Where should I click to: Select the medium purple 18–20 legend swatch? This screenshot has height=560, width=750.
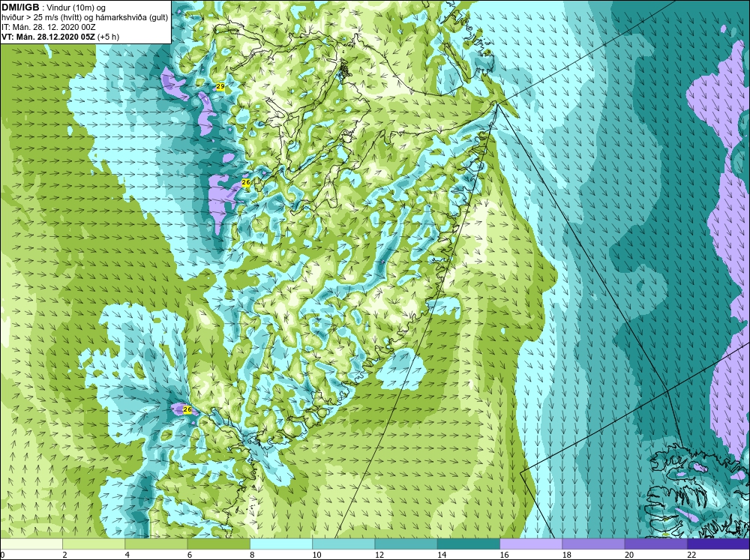pyautogui.click(x=593, y=544)
